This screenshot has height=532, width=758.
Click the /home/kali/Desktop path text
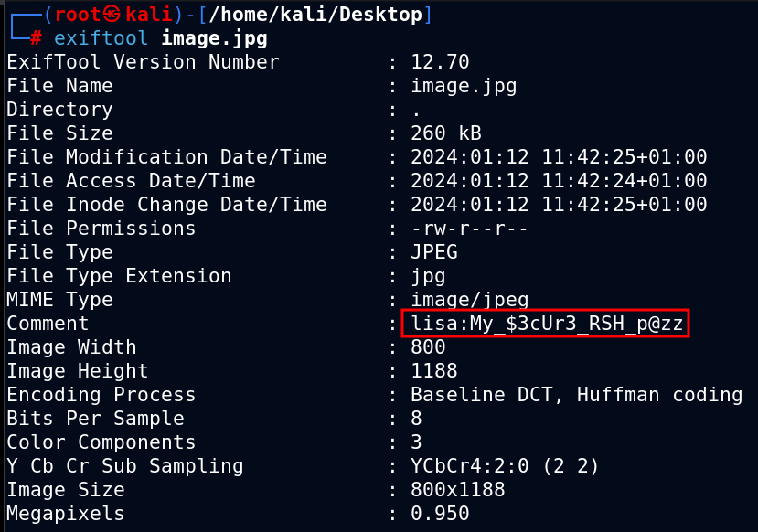[315, 15]
